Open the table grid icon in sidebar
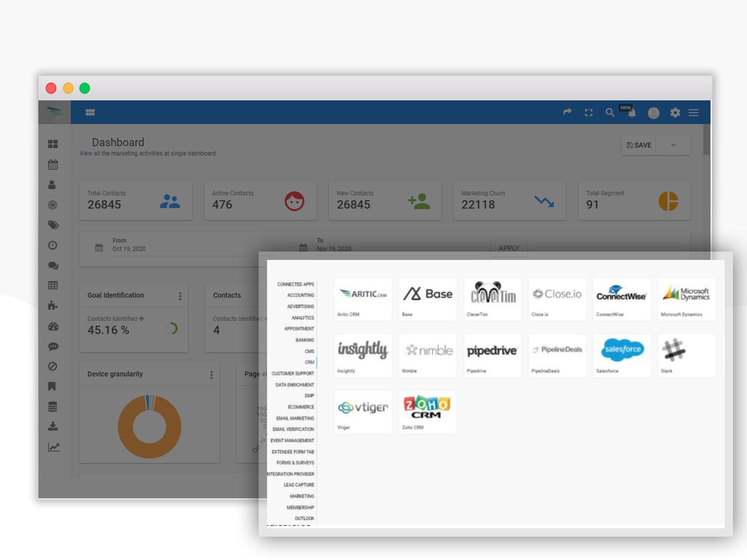 [53, 286]
